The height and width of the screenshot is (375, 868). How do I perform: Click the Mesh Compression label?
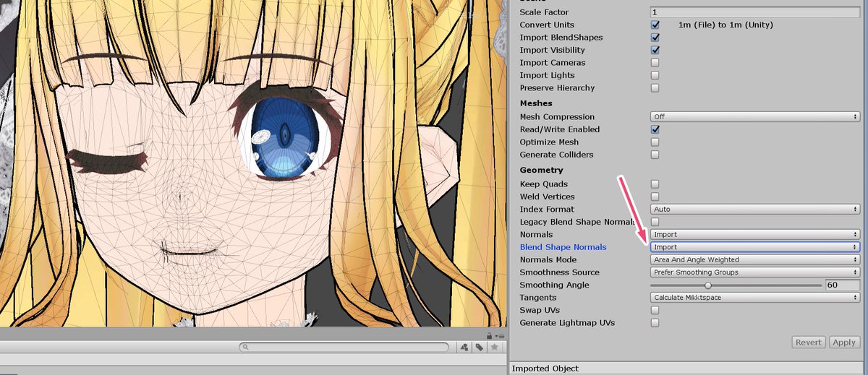(x=557, y=116)
